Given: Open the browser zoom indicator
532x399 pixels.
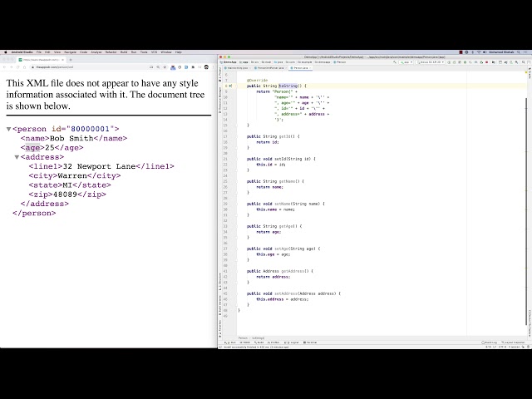Looking at the screenshot, I should 158,67.
